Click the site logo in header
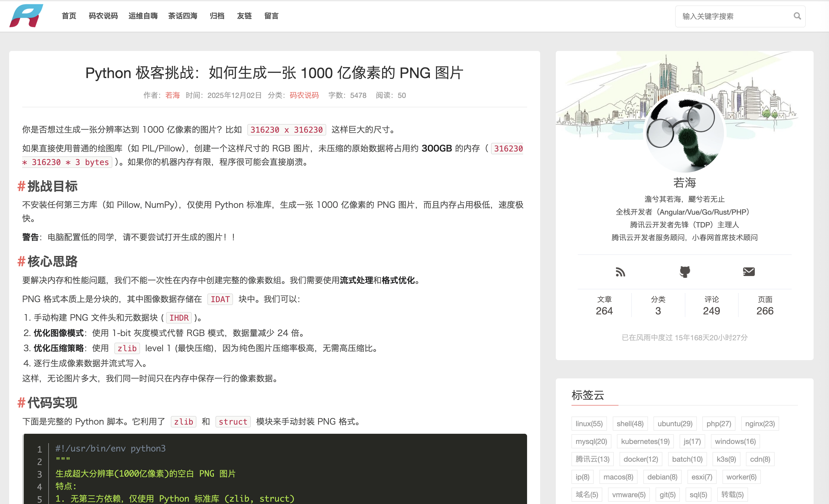 coord(26,16)
